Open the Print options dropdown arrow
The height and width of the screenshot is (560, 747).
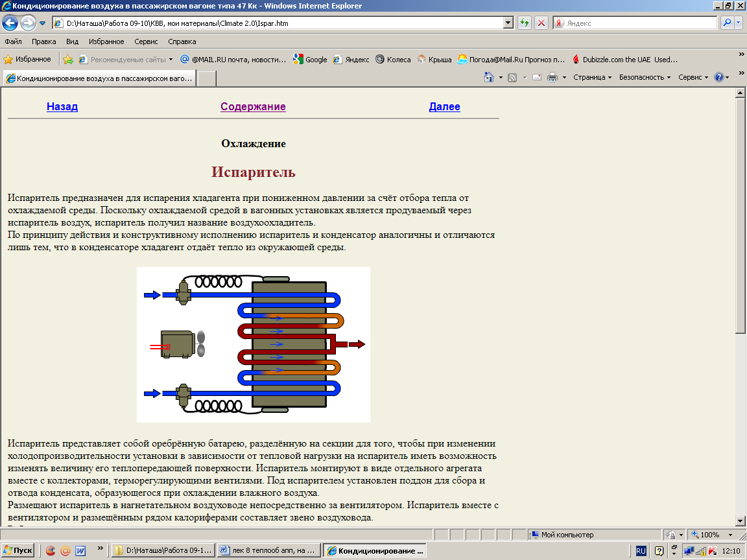coord(564,78)
